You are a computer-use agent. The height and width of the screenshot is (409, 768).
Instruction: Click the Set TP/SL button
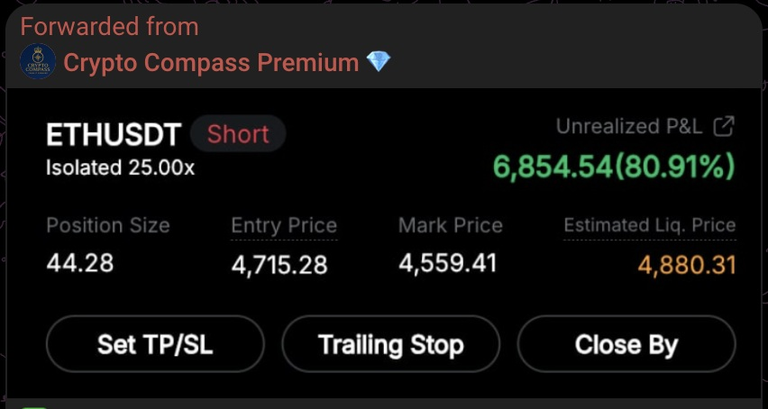tap(155, 344)
